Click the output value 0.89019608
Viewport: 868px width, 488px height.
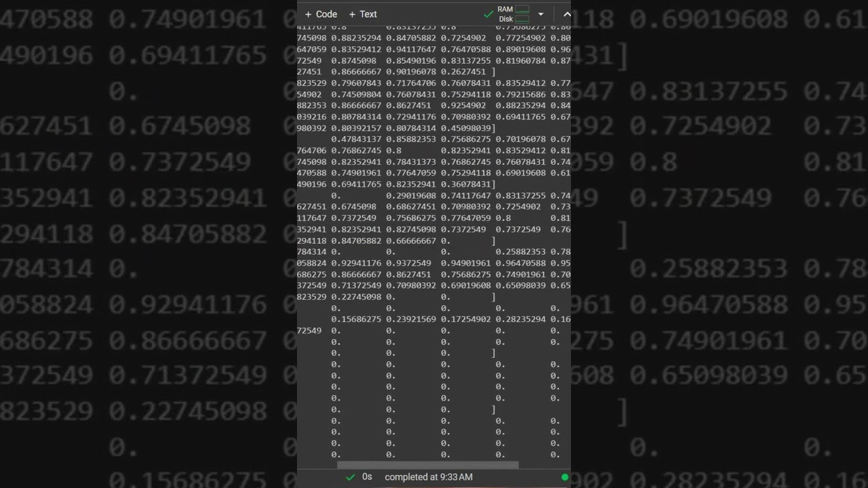521,49
